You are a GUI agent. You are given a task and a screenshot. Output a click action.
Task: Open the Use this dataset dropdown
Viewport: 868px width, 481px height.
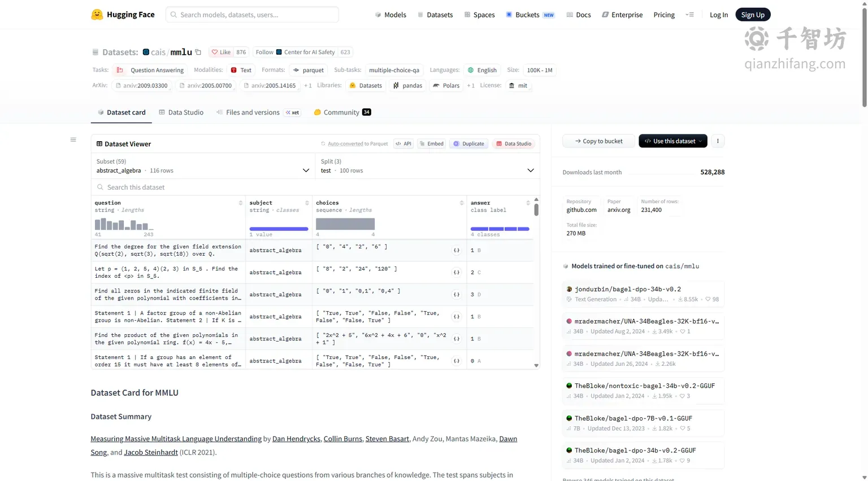tap(673, 141)
